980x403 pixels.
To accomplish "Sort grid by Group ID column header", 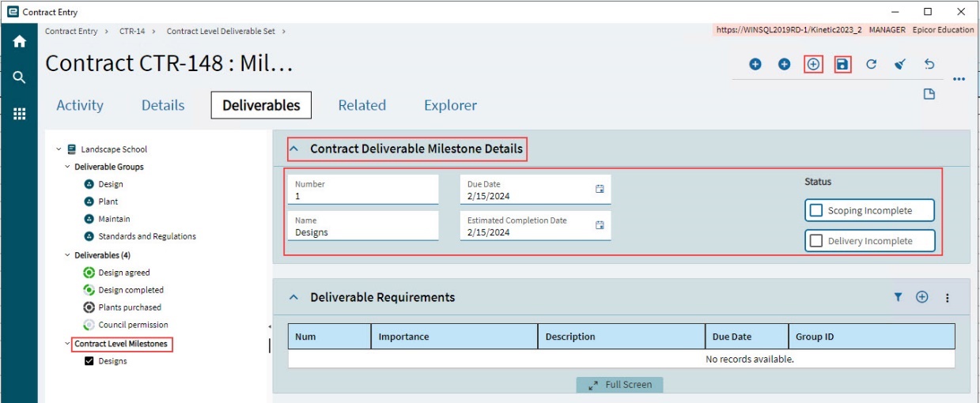I will coord(872,337).
